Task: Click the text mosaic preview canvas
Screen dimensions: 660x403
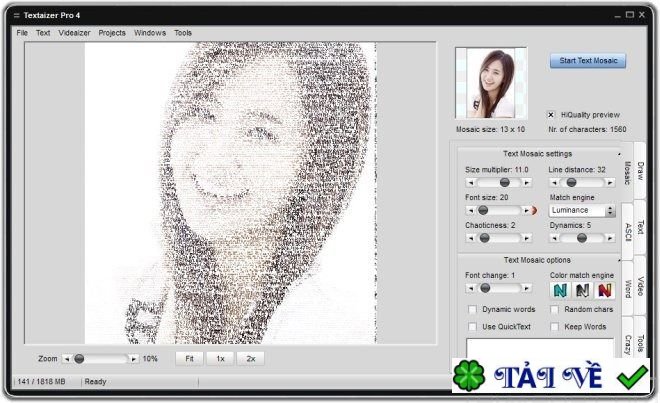Action: coord(230,193)
